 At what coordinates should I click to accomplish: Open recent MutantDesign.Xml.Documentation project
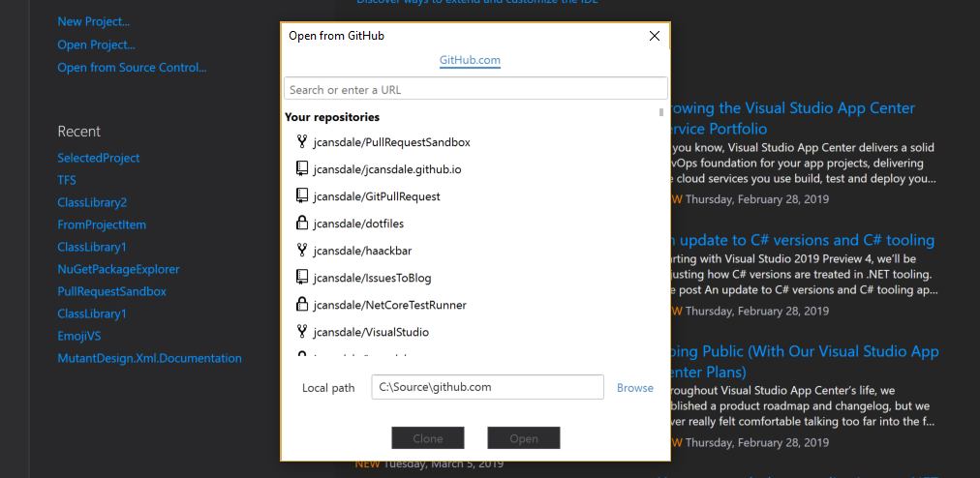tap(149, 359)
